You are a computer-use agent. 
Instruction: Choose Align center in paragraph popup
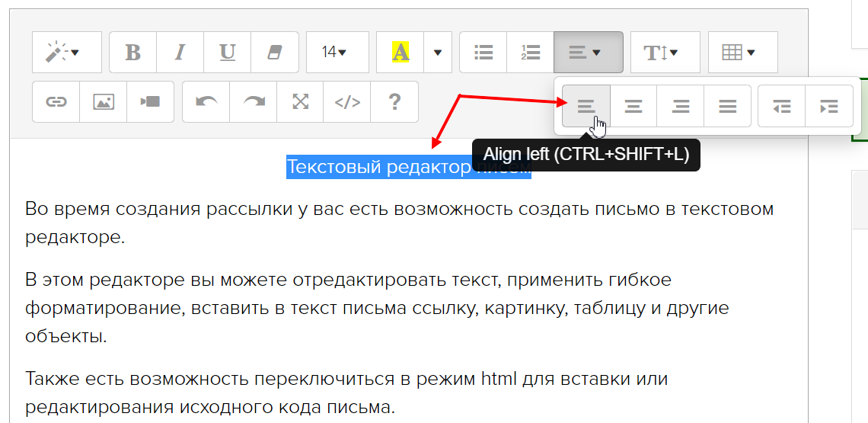tap(633, 107)
